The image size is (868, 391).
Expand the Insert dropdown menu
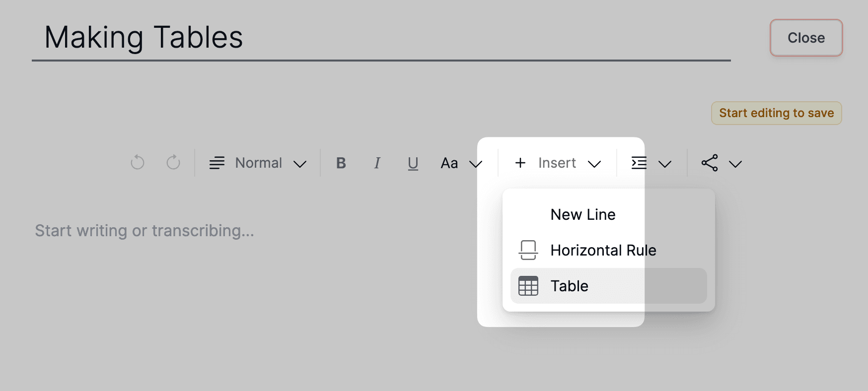point(558,163)
